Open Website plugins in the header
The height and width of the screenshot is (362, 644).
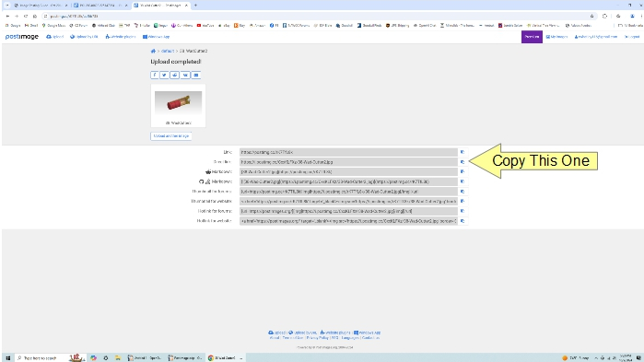[x=121, y=37]
